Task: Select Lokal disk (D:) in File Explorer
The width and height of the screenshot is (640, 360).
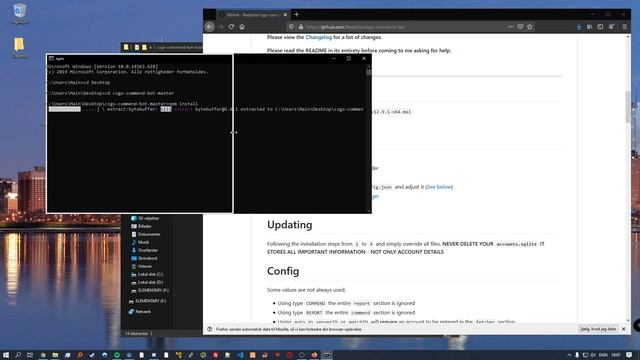Action: pos(147,282)
